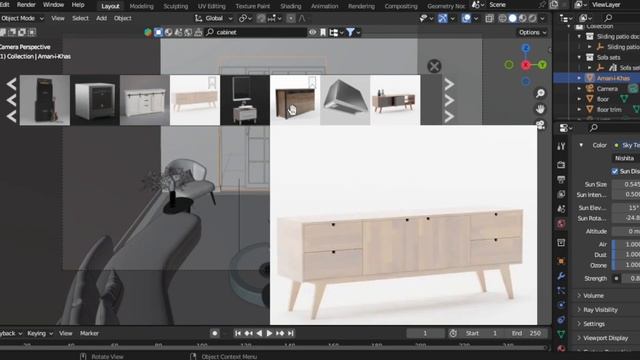Toggle show gizmos button in header
The width and height of the screenshot is (640, 360).
[x=442, y=18]
